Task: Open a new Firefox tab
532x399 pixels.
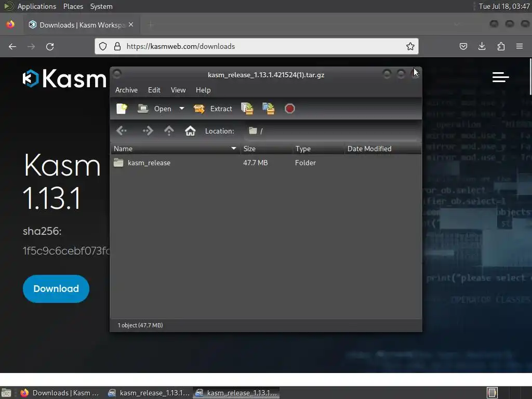Action: (x=151, y=25)
